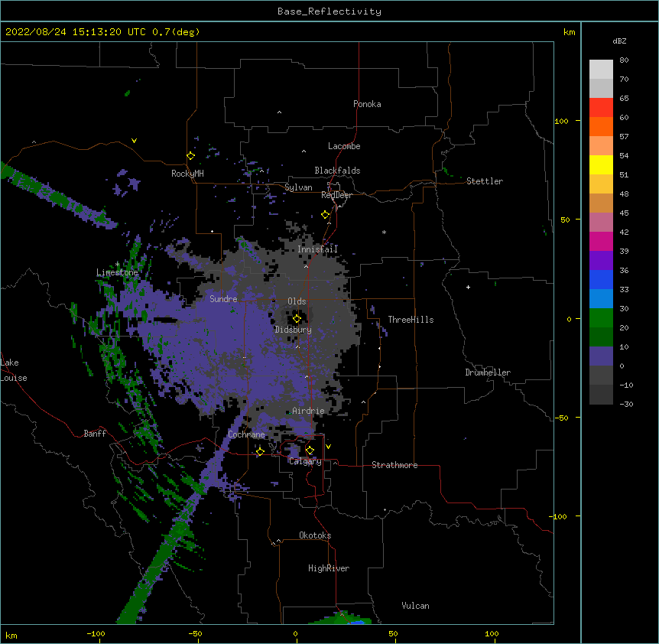Screen dimensions: 659x644
Task: Click the Blackfalds label
Action: (337, 171)
